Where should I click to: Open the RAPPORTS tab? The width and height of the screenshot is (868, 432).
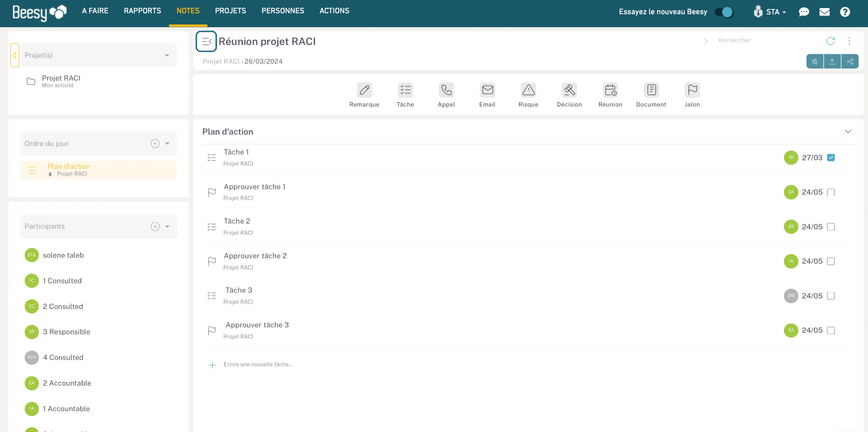pyautogui.click(x=143, y=11)
